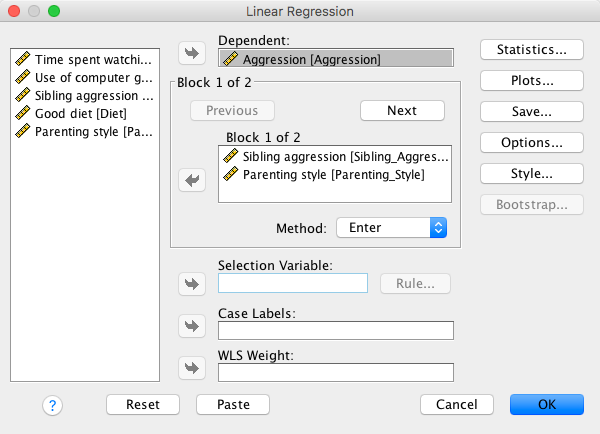Click the Style... button
Image resolution: width=600 pixels, height=434 pixels.
[532, 173]
